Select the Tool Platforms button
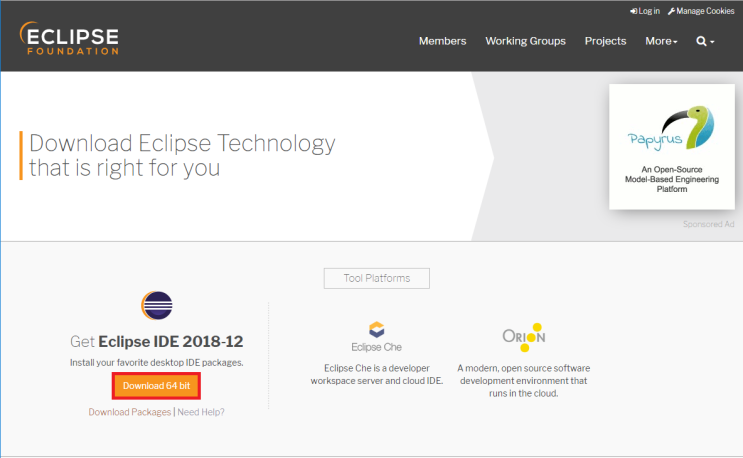 (x=377, y=278)
